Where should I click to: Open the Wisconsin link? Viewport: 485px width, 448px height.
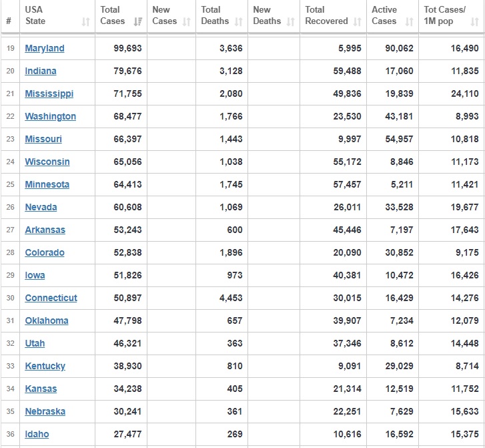coord(47,162)
